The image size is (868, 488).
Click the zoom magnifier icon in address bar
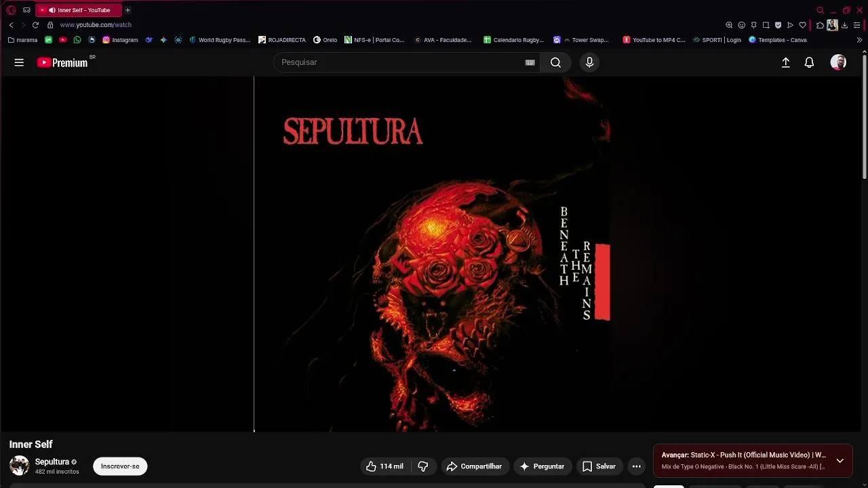[x=729, y=25]
